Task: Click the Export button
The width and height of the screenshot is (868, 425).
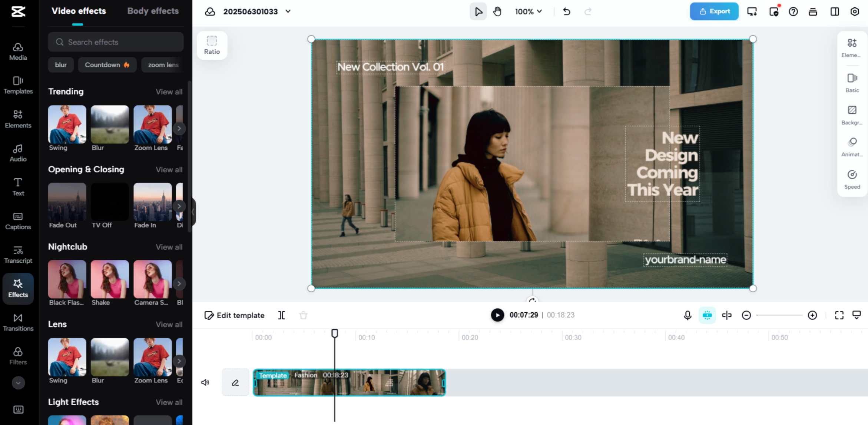Action: (x=714, y=11)
